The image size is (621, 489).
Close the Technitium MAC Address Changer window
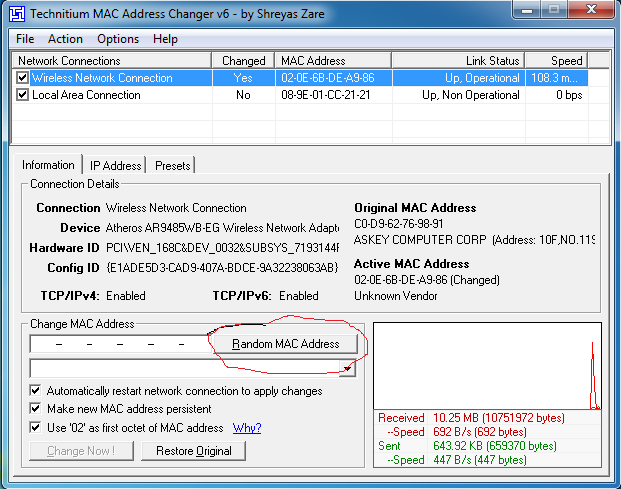click(592, 10)
